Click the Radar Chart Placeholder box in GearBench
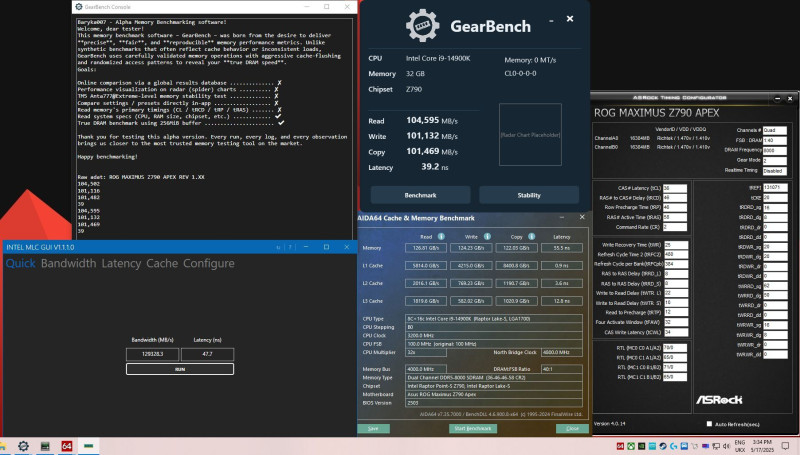Image resolution: width=800 pixels, height=455 pixels. click(x=530, y=135)
